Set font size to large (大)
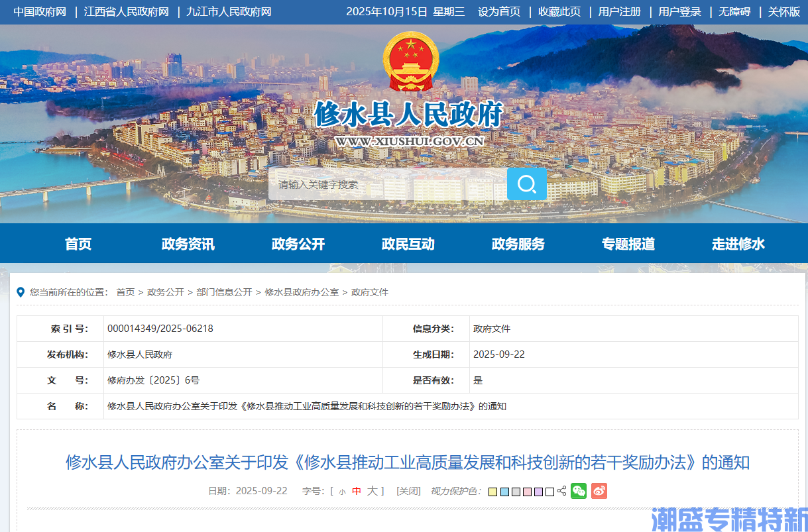808x532 pixels. (373, 491)
